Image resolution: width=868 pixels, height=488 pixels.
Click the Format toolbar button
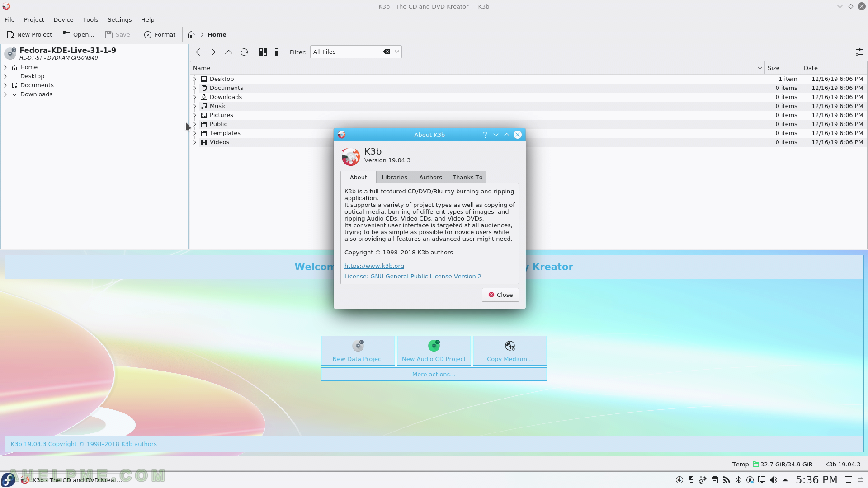pos(160,34)
